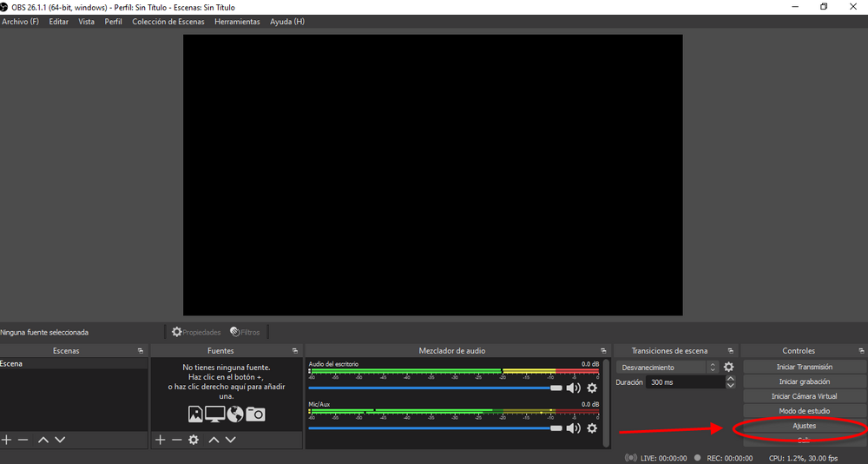The height and width of the screenshot is (464, 868).
Task: Increase Duración with up arrow
Action: pos(731,379)
